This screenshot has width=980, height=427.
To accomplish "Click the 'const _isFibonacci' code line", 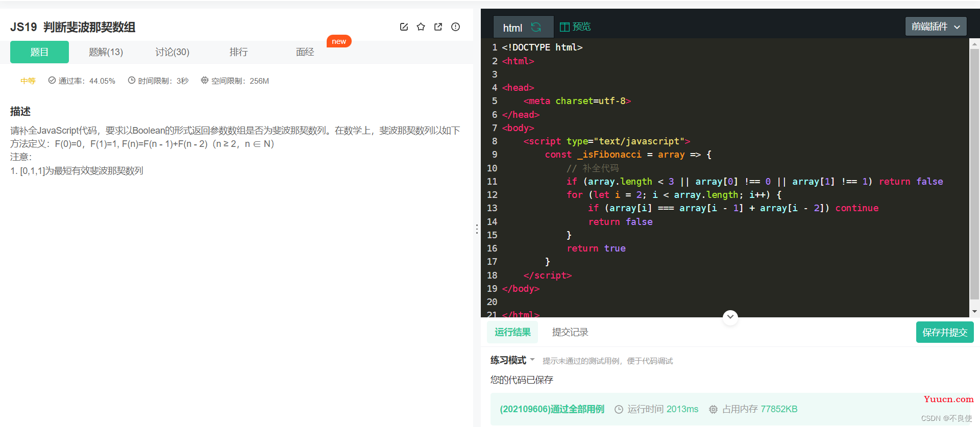I will tap(628, 155).
